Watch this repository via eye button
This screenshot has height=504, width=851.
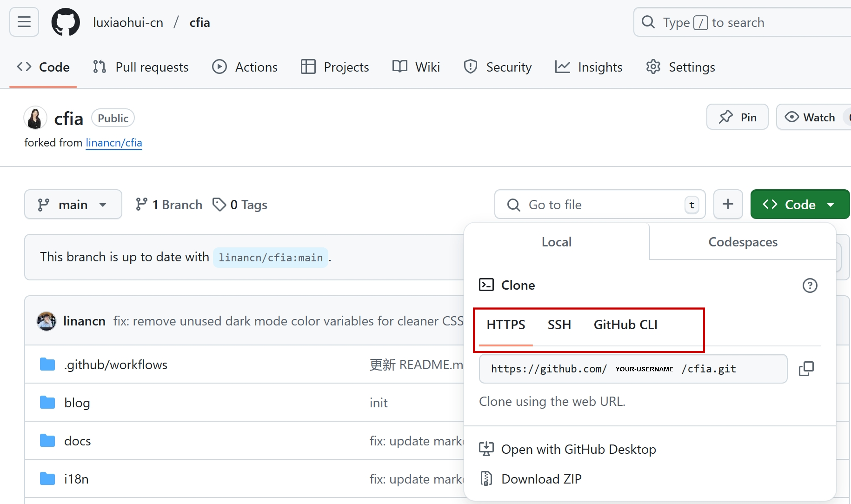[810, 117]
